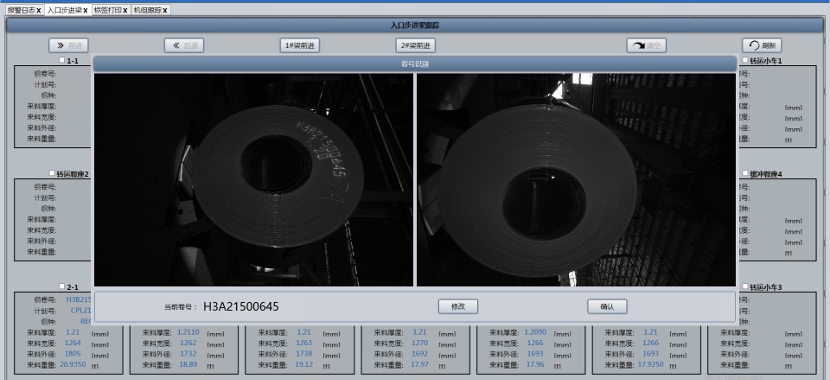Image resolution: width=830 pixels, height=380 pixels.
Task: Select the left coil camera image
Action: click(254, 180)
